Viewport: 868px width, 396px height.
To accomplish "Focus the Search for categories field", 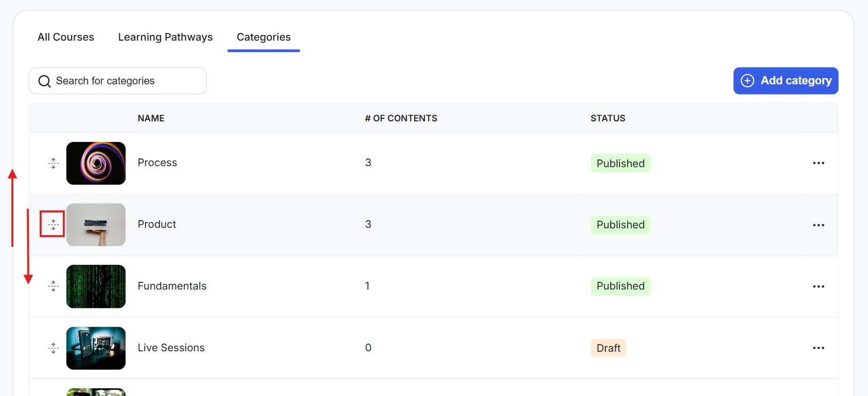I will pyautogui.click(x=118, y=81).
